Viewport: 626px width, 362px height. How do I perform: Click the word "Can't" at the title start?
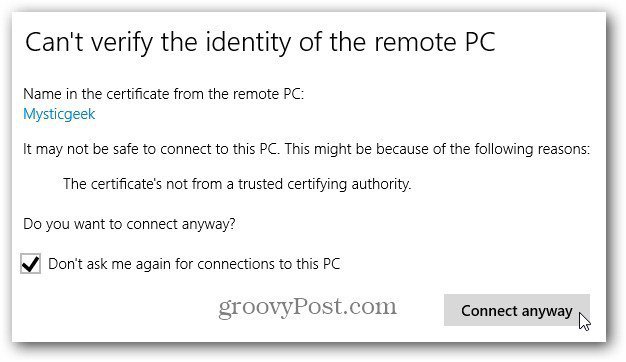[x=54, y=42]
